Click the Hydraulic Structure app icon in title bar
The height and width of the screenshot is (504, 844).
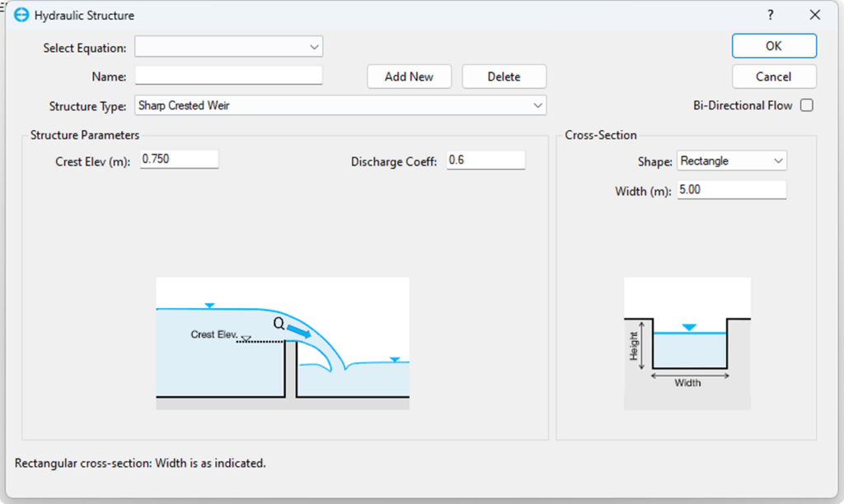click(22, 15)
